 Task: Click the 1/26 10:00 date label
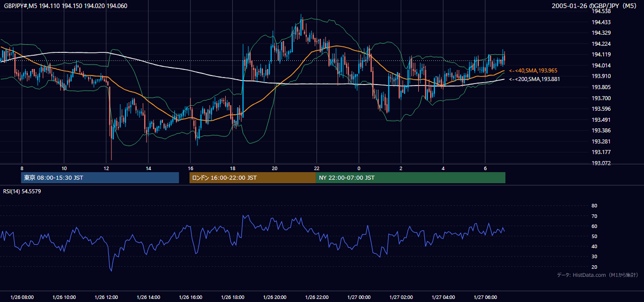pyautogui.click(x=64, y=297)
